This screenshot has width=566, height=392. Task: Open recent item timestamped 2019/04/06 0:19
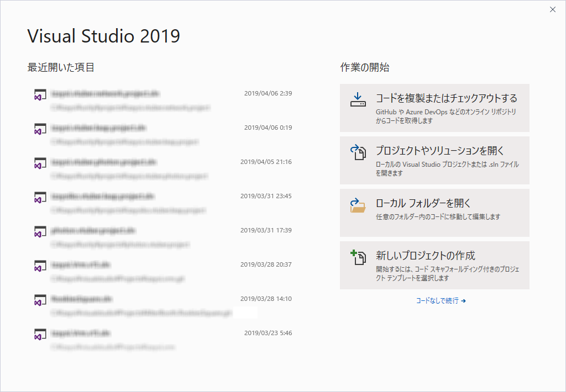[163, 134]
